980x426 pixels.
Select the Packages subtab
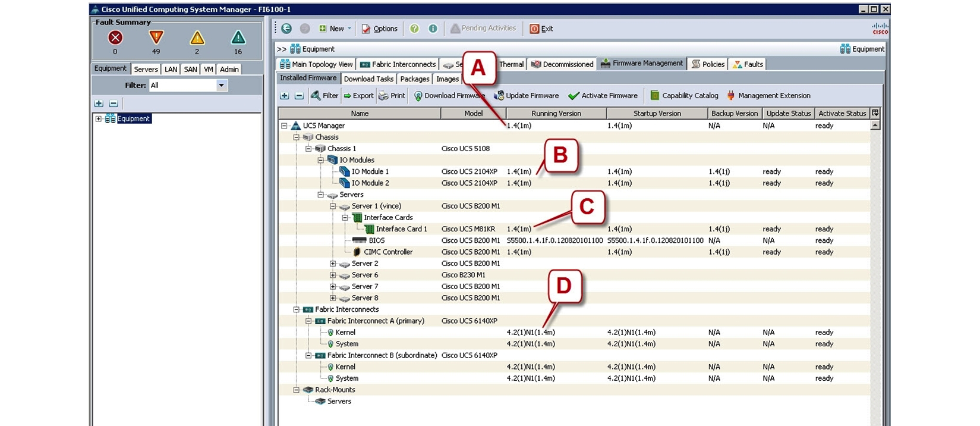[x=415, y=79]
